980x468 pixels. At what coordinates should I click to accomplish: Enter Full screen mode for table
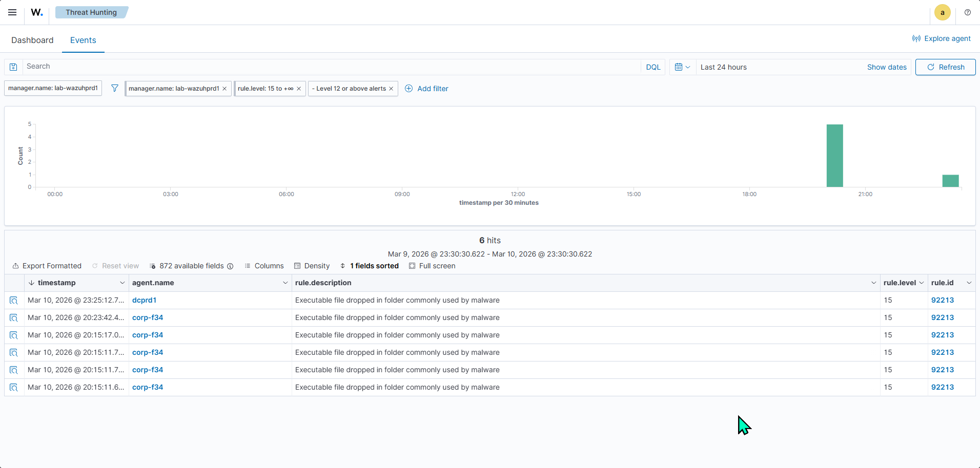pyautogui.click(x=432, y=266)
